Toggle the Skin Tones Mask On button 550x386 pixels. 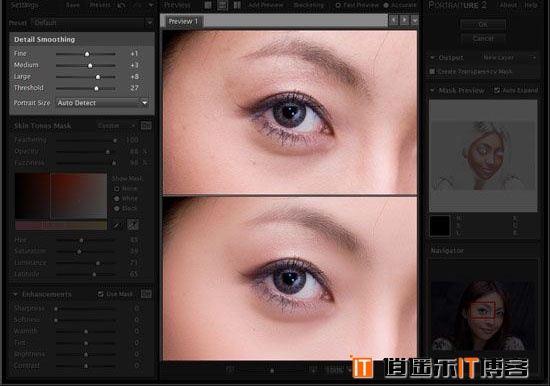click(x=146, y=126)
